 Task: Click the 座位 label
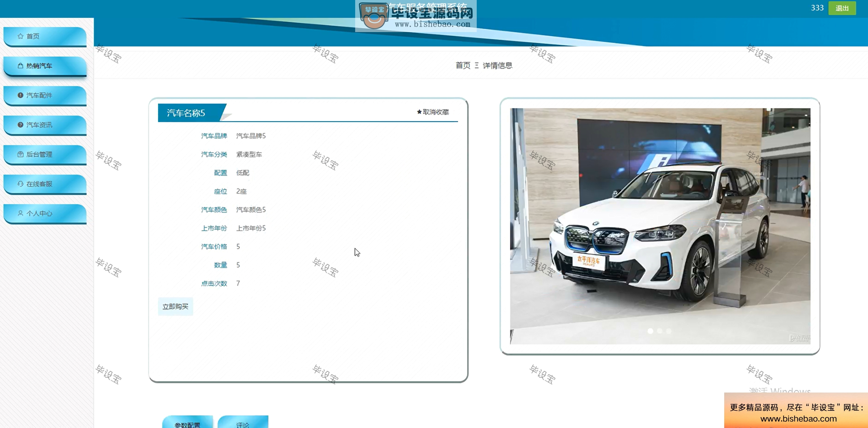point(221,191)
